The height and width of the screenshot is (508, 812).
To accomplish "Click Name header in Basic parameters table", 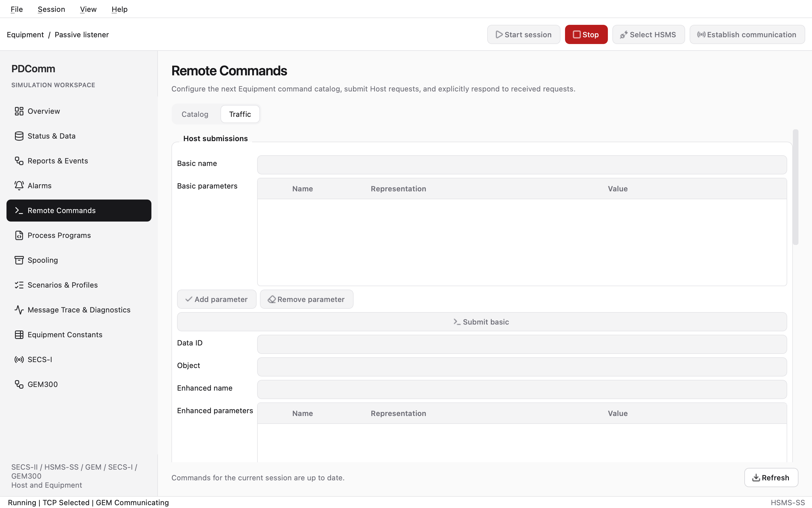I will [x=302, y=189].
